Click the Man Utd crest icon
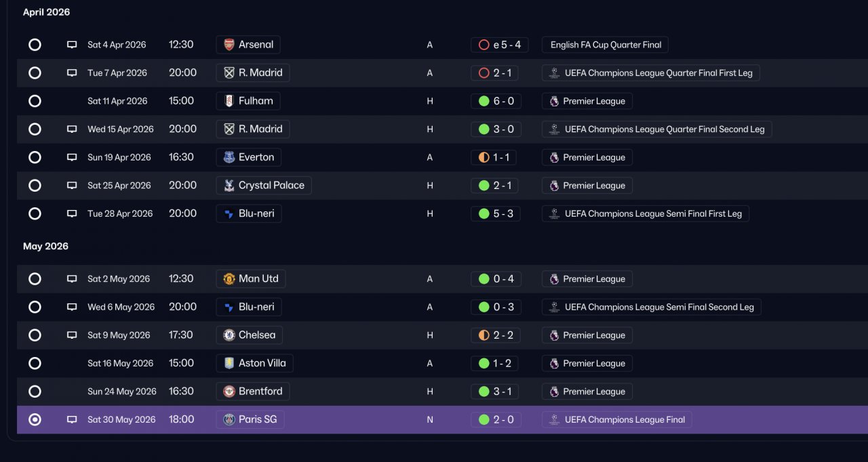 [229, 278]
